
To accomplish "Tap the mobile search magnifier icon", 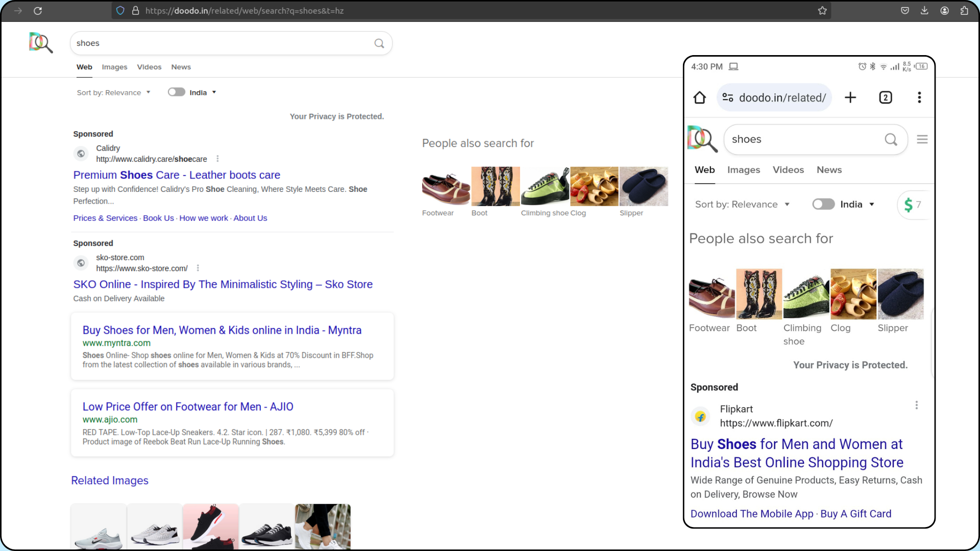I will click(x=891, y=139).
